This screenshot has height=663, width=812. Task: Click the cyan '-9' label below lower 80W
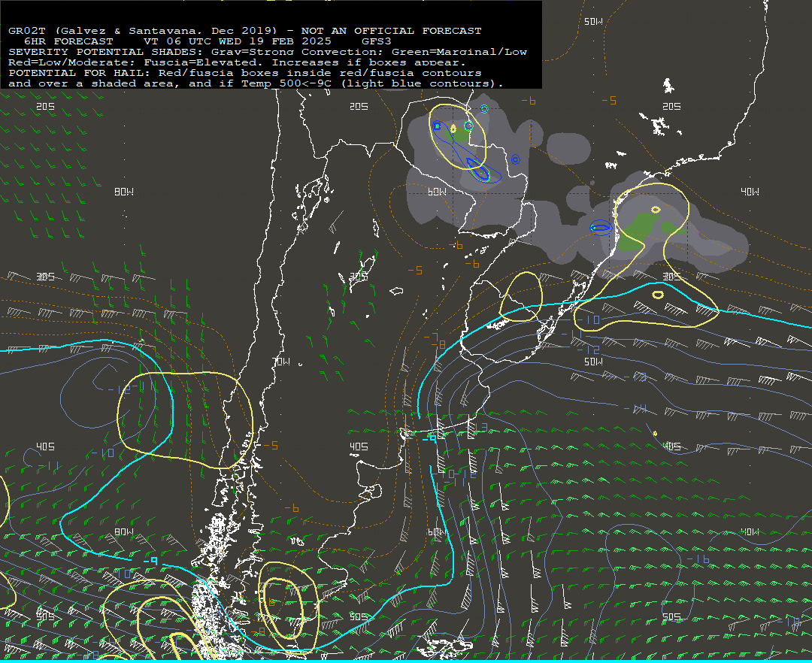(x=150, y=561)
